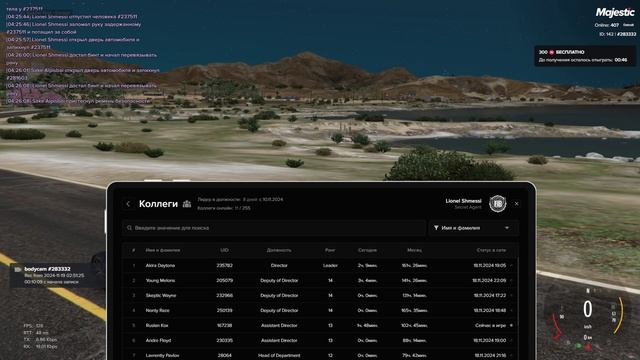This screenshot has width=640, height=360.
Task: Select the Skeptic Wayne row name
Action: point(161,296)
